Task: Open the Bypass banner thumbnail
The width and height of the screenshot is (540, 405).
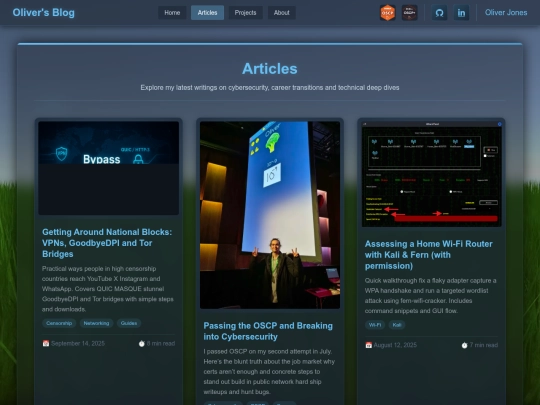Action: pos(108,168)
